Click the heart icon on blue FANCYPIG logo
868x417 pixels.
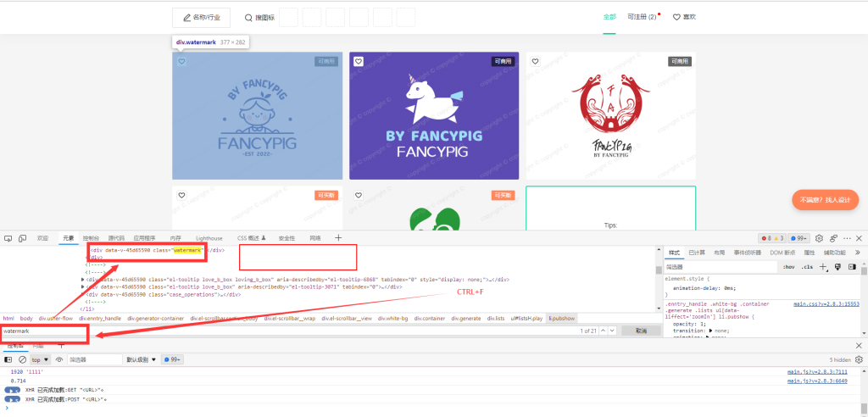click(181, 62)
